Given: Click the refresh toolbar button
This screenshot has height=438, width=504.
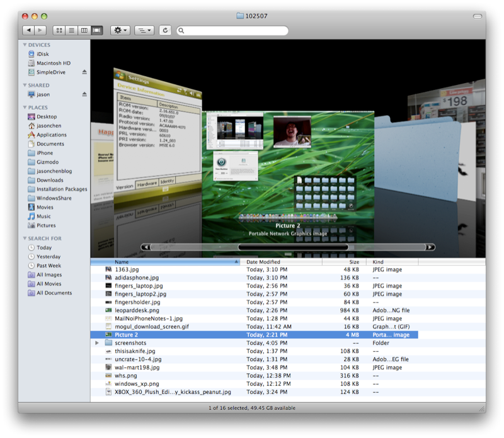Looking at the screenshot, I should pyautogui.click(x=165, y=30).
